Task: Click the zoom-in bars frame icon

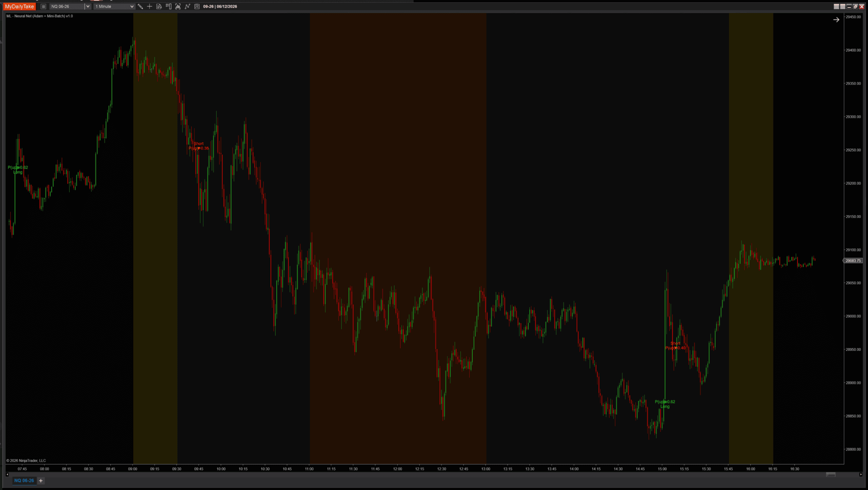Action: click(x=178, y=6)
